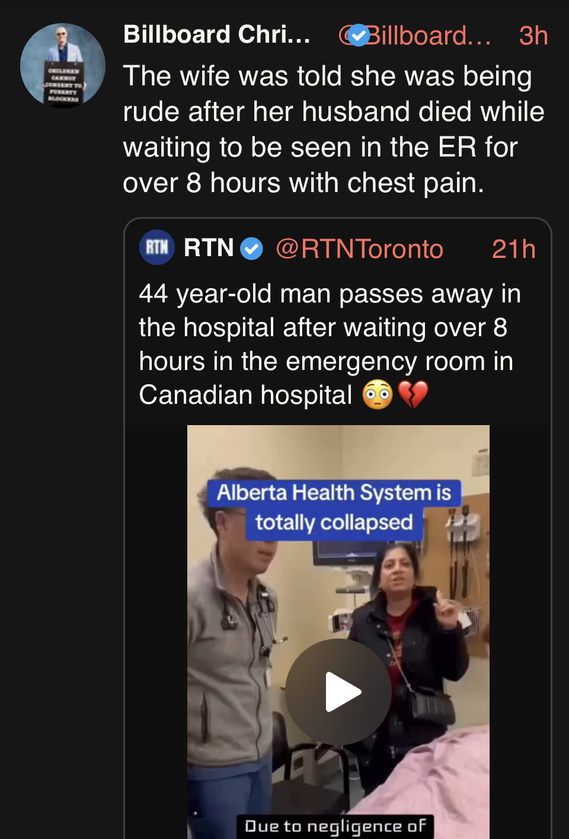Click the broken heart emoji
This screenshot has width=569, height=839.
coord(413,395)
